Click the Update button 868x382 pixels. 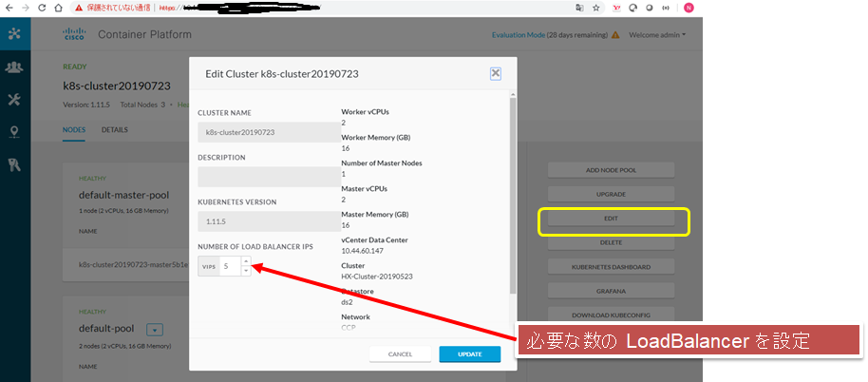(x=470, y=354)
